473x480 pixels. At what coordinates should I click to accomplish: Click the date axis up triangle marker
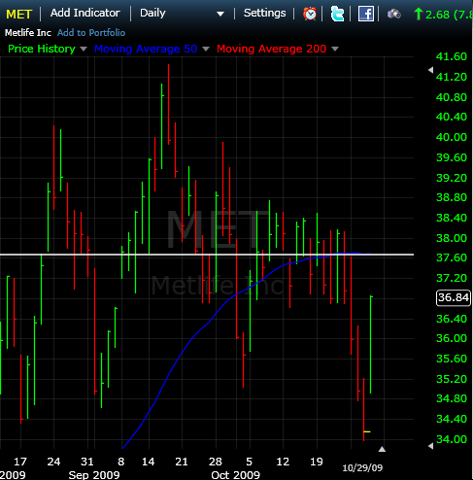pyautogui.click(x=382, y=449)
